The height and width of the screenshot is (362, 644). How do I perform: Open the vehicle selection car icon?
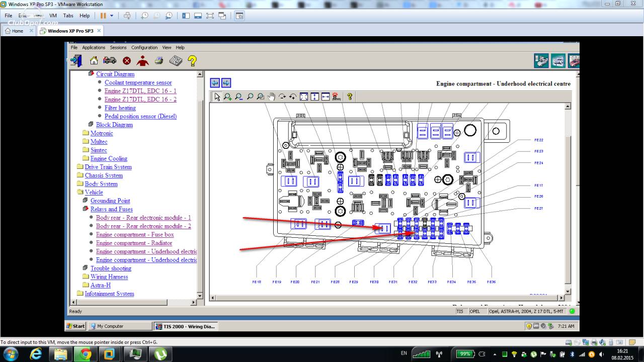pos(110,60)
